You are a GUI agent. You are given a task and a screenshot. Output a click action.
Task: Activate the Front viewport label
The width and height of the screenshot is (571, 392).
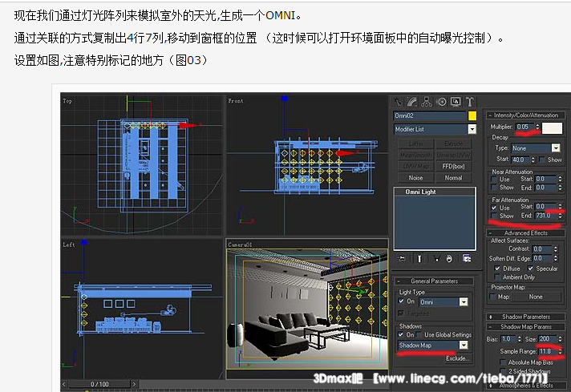236,101
